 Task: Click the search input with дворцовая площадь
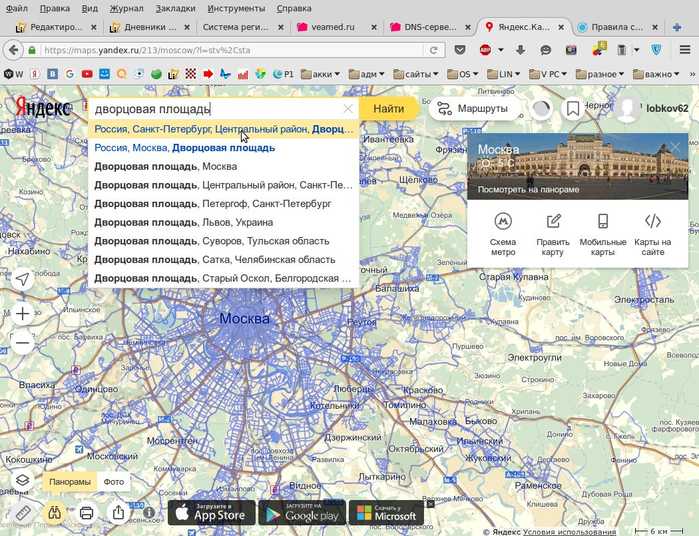pyautogui.click(x=216, y=108)
